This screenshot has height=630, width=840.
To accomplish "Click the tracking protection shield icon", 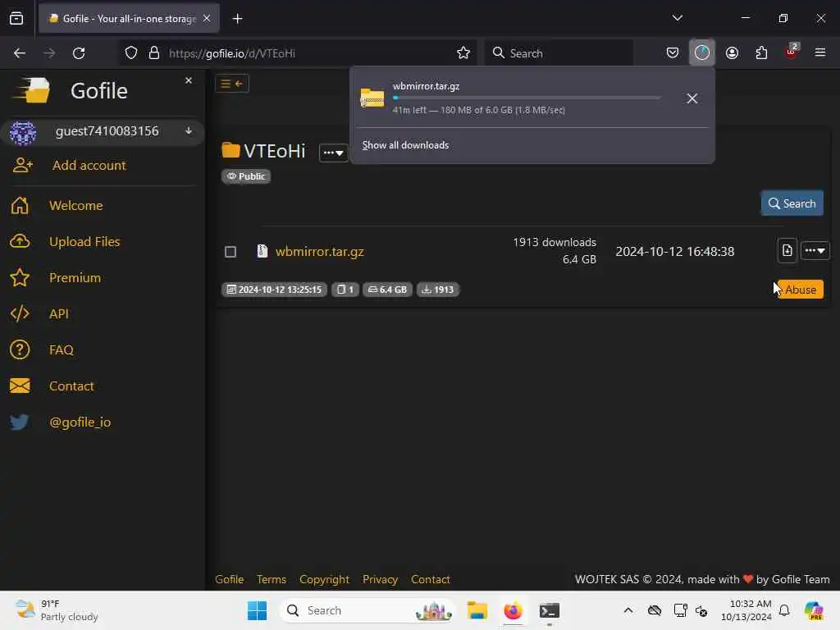I will (131, 52).
